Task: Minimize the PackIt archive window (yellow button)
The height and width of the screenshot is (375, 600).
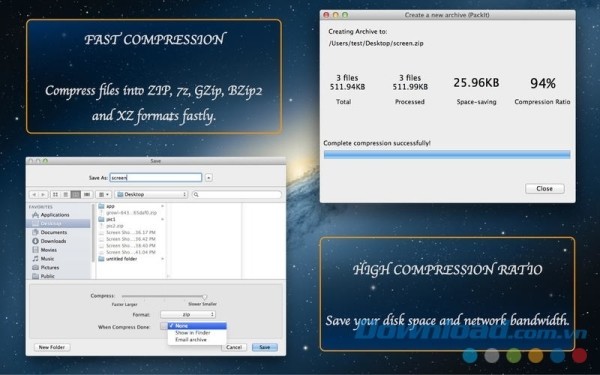Action: pyautogui.click(x=336, y=15)
